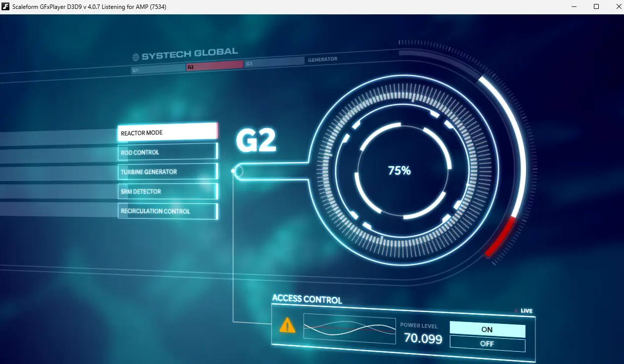The height and width of the screenshot is (364, 624).
Task: Open the ROD CONTROL menu item
Action: tap(168, 152)
